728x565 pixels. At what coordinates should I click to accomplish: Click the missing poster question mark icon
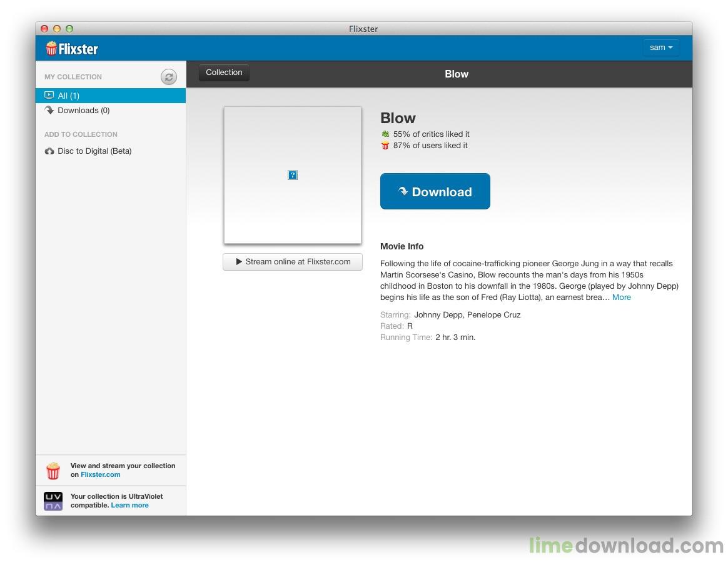point(293,175)
